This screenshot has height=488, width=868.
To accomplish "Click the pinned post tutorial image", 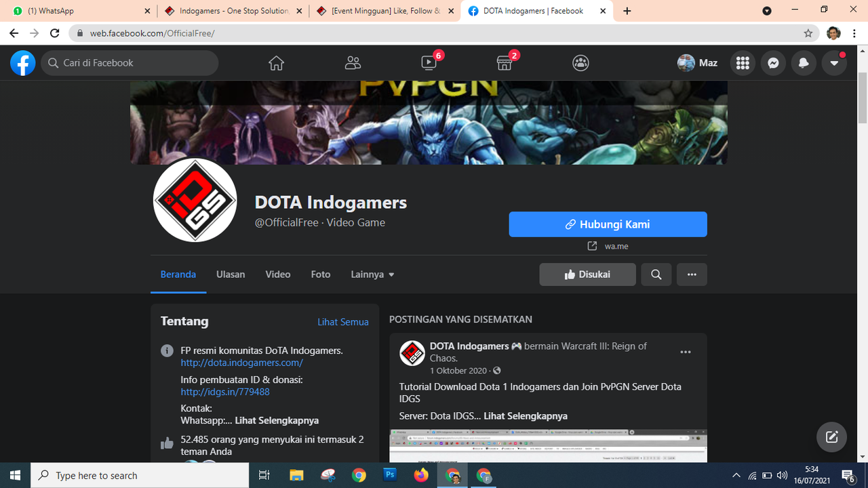I will point(548,446).
